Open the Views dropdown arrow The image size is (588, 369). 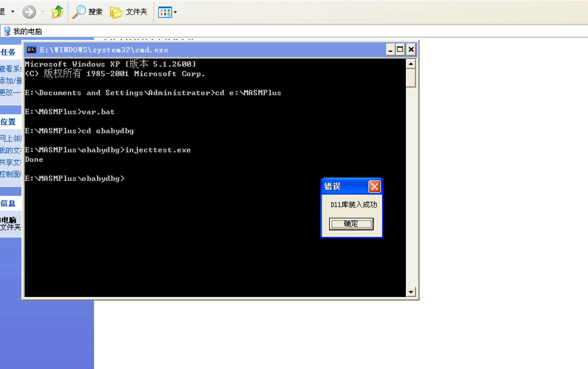(175, 12)
